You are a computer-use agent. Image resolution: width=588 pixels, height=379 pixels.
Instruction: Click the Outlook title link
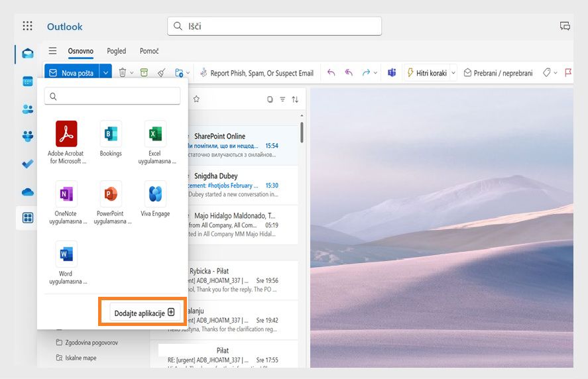[64, 27]
